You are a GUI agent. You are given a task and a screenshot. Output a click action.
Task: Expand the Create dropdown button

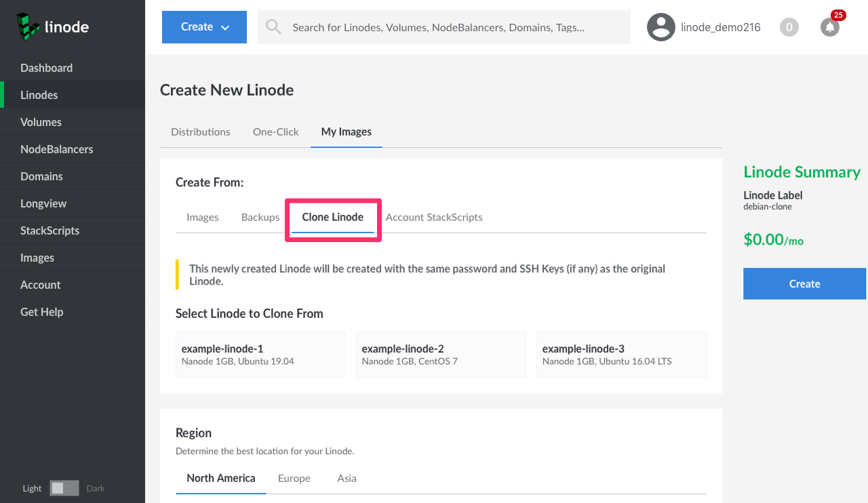pos(204,27)
